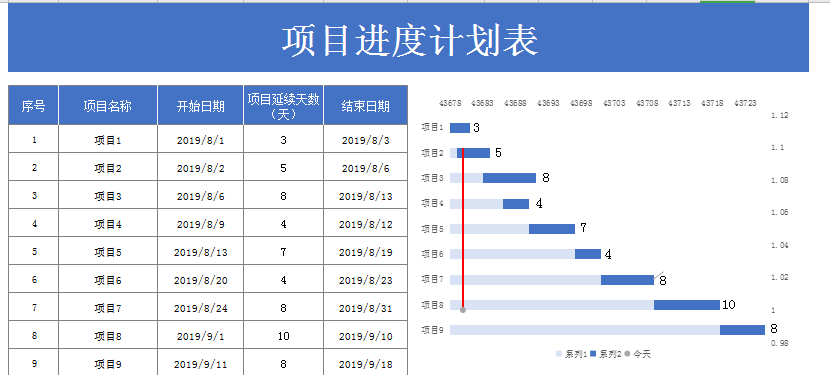This screenshot has height=375, width=830.
Task: Select end date cell 2019/8/23
Action: pyautogui.click(x=366, y=280)
